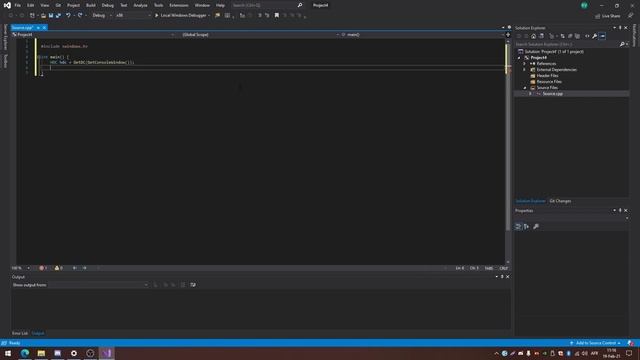This screenshot has width=640, height=360.
Task: Select the Resource Files folder
Action: pos(549,82)
